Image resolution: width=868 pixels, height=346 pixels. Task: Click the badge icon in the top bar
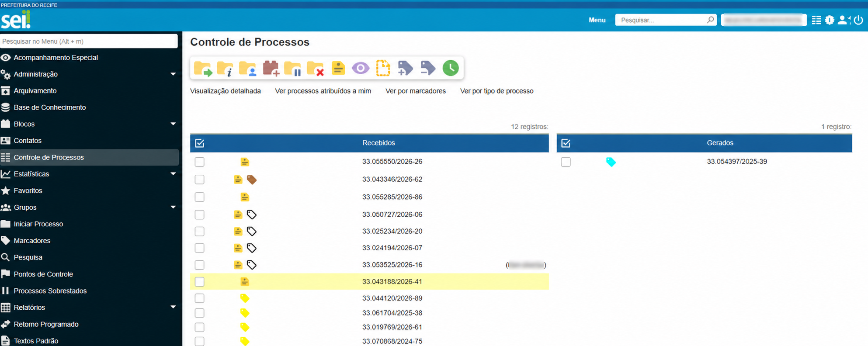point(830,20)
